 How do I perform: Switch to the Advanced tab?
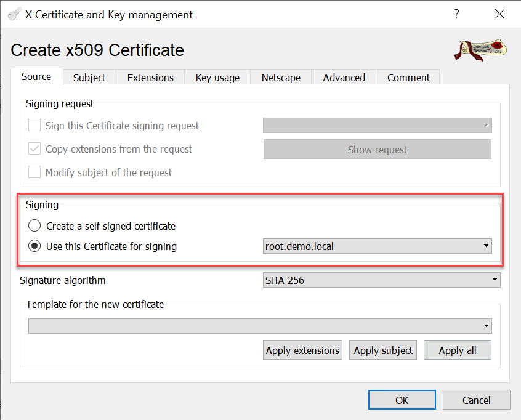click(x=344, y=78)
